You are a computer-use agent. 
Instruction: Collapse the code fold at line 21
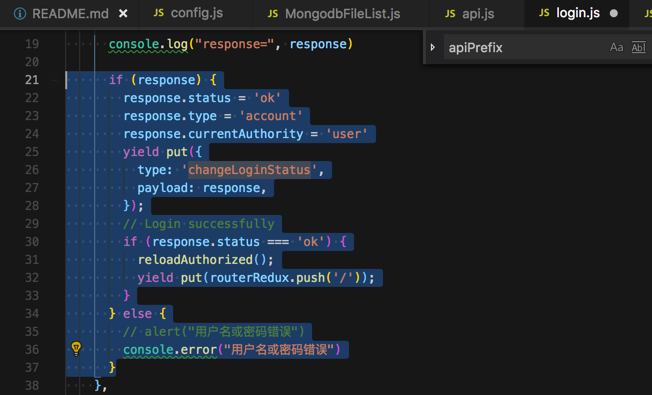click(54, 80)
